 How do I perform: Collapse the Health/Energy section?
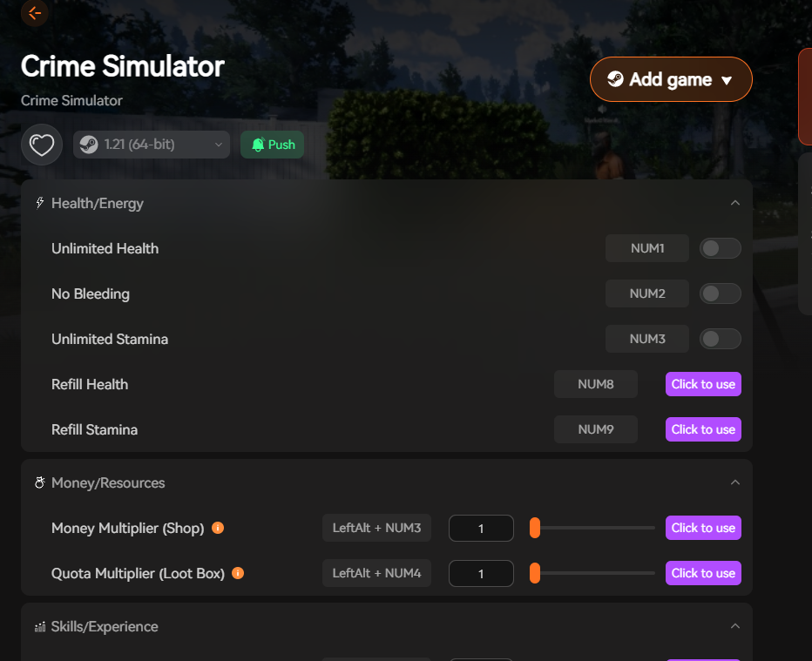[x=734, y=202]
